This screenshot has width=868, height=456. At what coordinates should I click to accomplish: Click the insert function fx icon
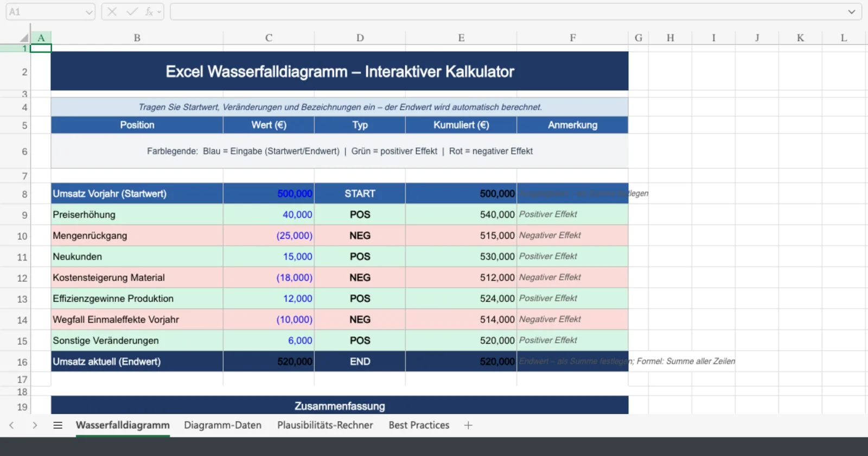[149, 11]
